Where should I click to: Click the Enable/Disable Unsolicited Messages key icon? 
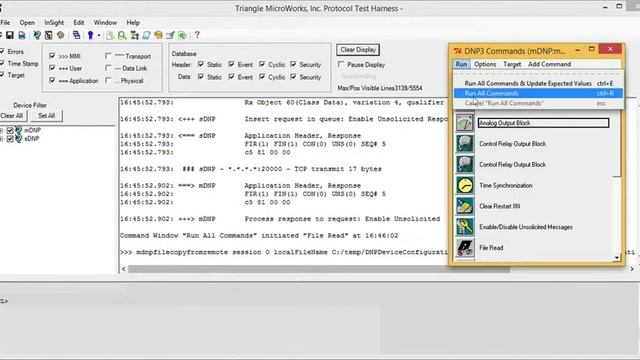[465, 227]
